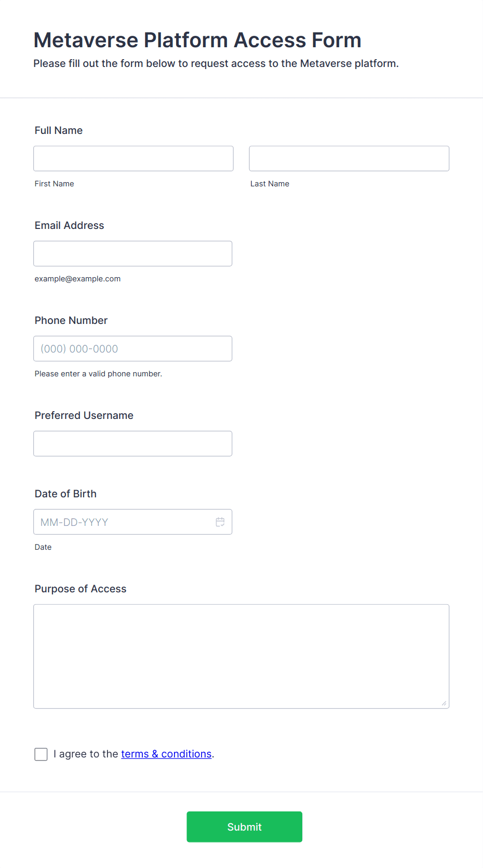Select the MM-DD-YYYY date input
This screenshot has width=483, height=868.
[x=133, y=522]
